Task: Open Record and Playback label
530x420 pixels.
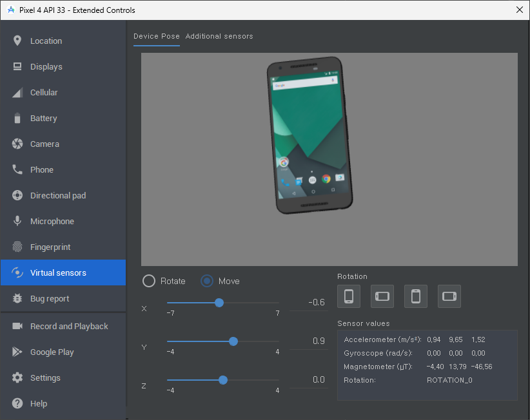Action: (x=69, y=327)
